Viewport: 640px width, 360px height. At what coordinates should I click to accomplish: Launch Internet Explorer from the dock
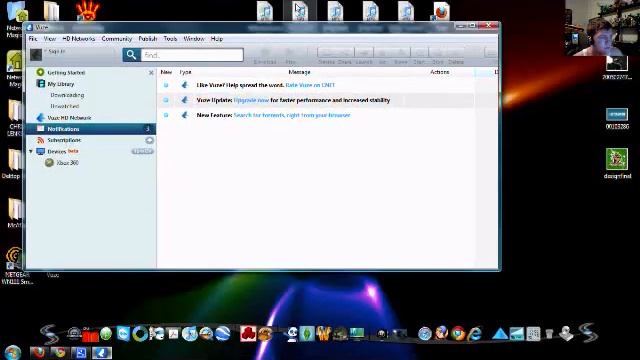click(x=475, y=334)
